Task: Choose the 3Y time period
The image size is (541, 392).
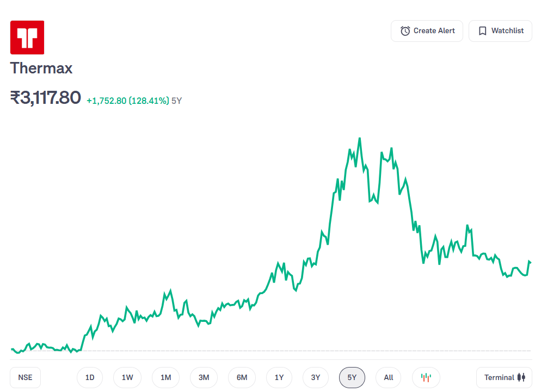Action: tap(316, 377)
